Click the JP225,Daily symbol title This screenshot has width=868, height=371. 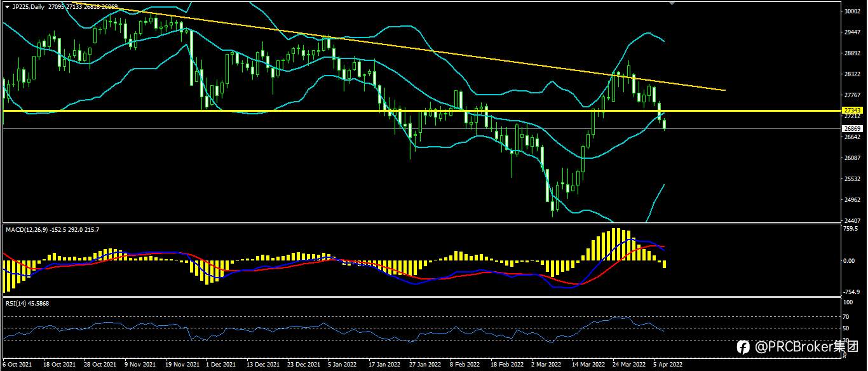click(29, 6)
